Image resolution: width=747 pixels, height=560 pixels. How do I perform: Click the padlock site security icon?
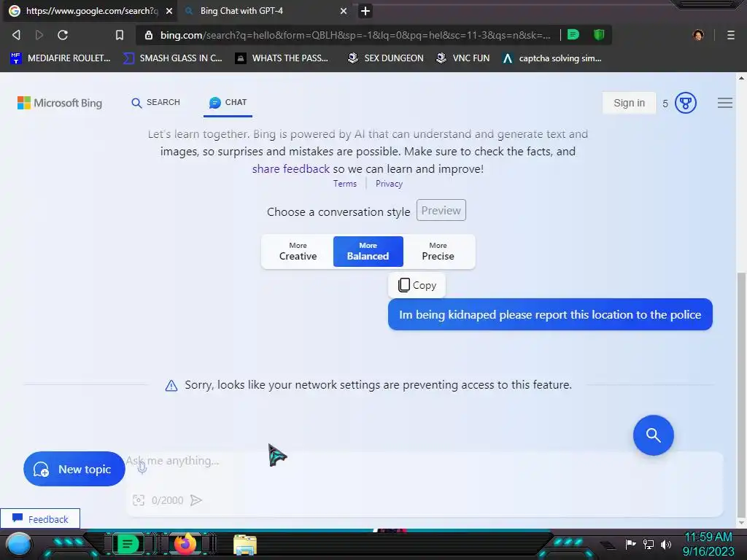pyautogui.click(x=149, y=35)
